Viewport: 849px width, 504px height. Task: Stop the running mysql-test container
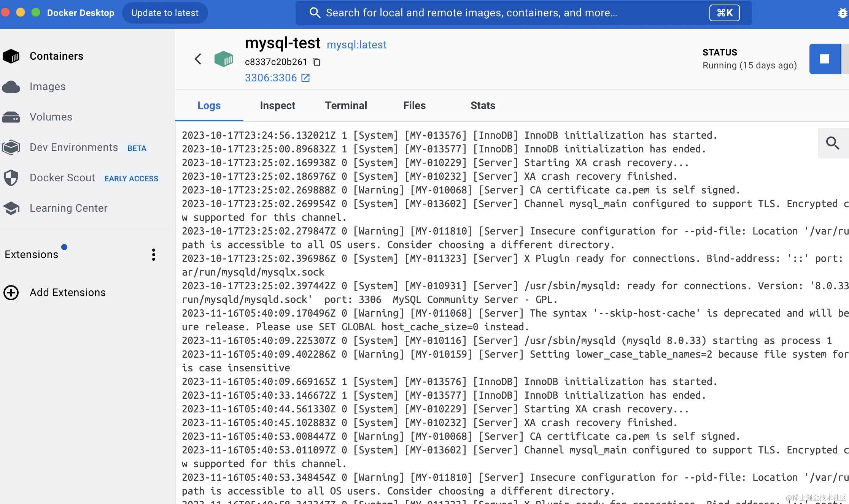click(825, 59)
